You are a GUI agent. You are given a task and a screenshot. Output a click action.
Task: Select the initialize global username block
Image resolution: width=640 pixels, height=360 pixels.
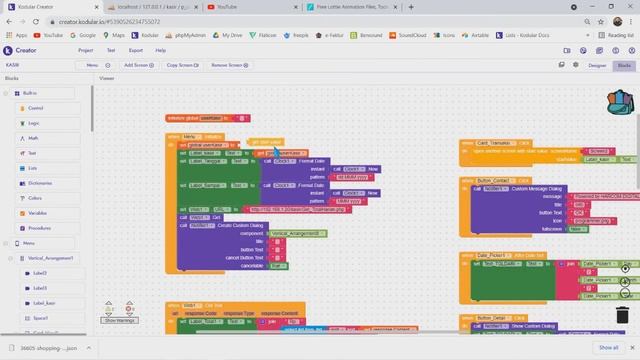(x=208, y=118)
